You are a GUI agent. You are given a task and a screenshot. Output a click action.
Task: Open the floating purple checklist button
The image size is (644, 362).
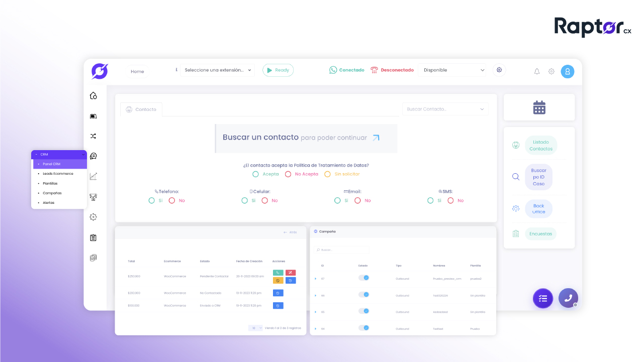(543, 298)
